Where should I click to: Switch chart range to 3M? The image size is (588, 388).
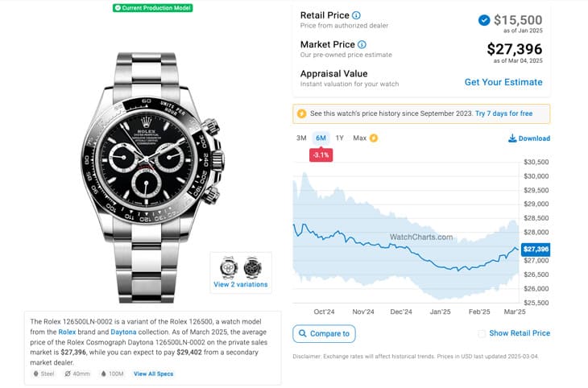click(301, 138)
